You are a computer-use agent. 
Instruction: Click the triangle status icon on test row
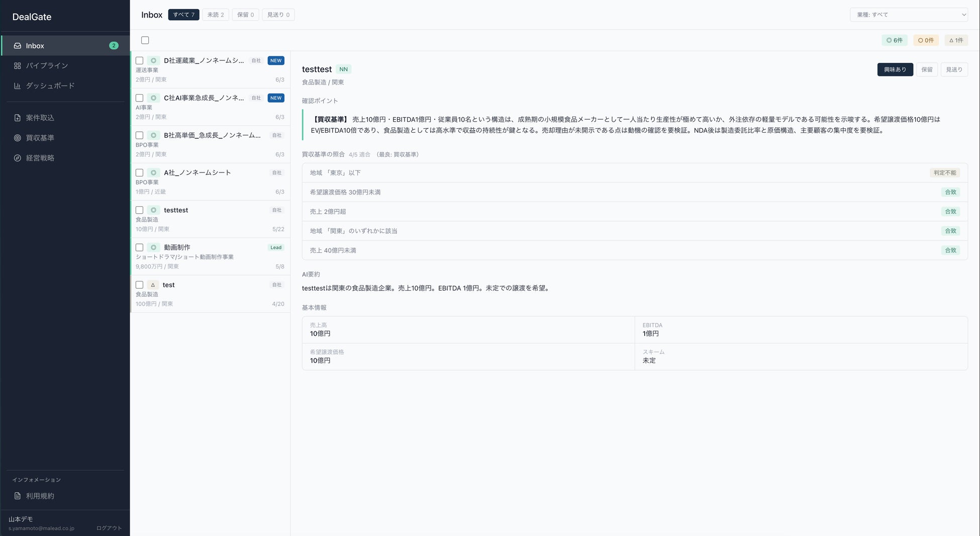(x=153, y=285)
